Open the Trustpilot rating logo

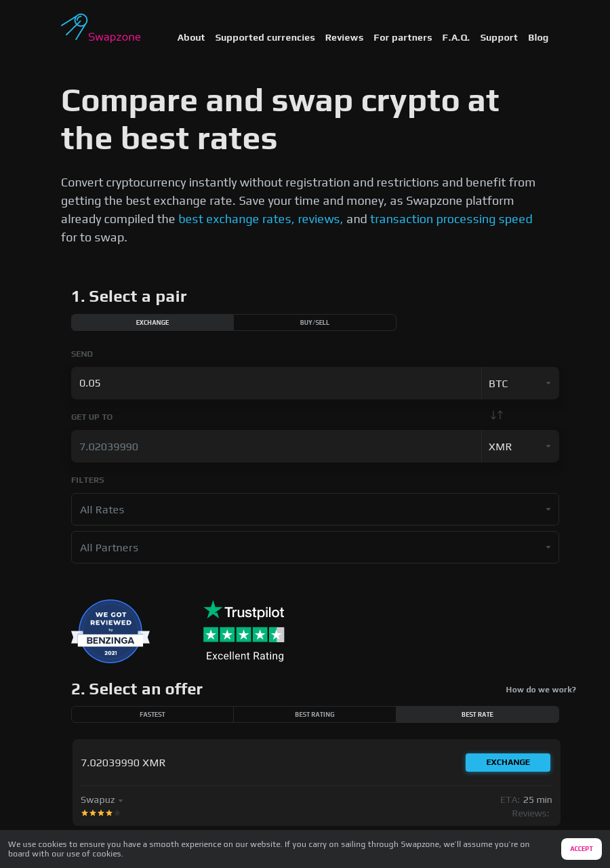pyautogui.click(x=244, y=611)
